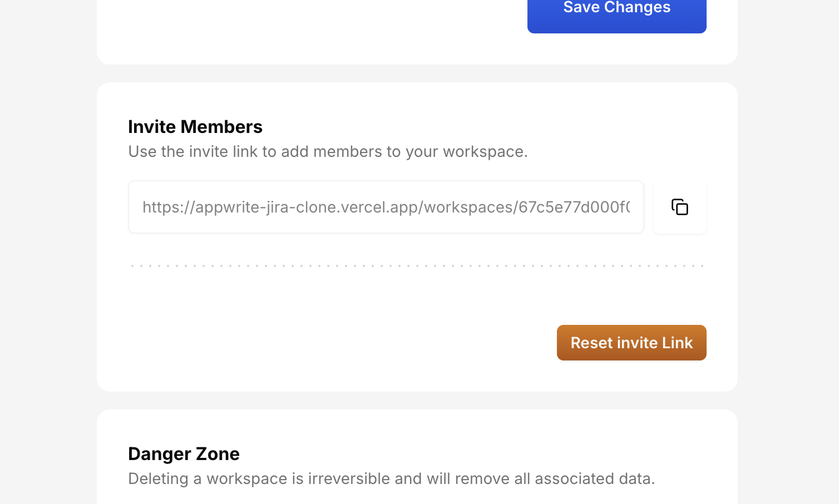This screenshot has height=504, width=839.
Task: Click the Danger Zone heading
Action: (184, 454)
